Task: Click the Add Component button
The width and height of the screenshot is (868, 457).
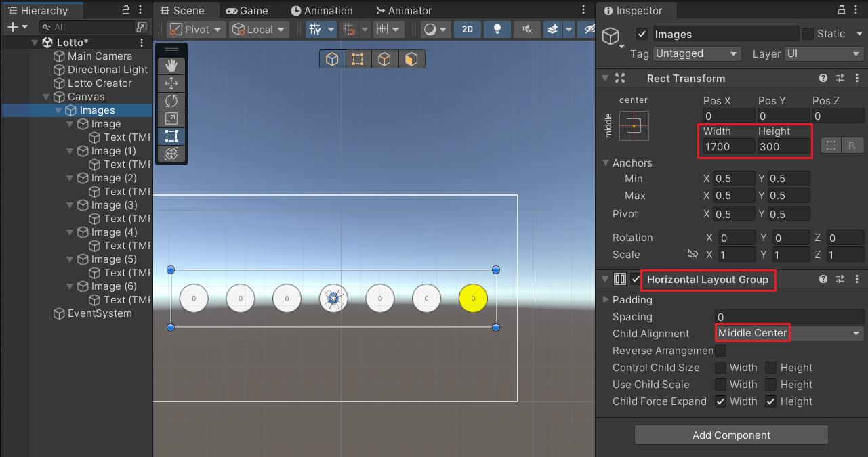Action: click(x=731, y=435)
